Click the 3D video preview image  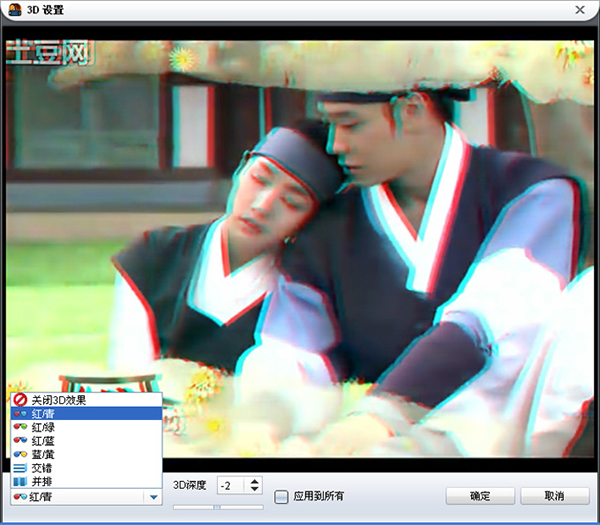point(300,249)
